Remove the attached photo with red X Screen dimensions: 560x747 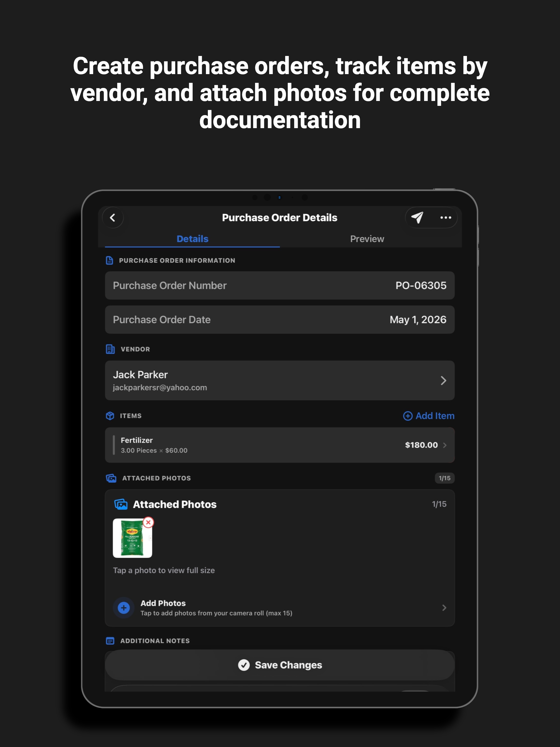(x=148, y=522)
